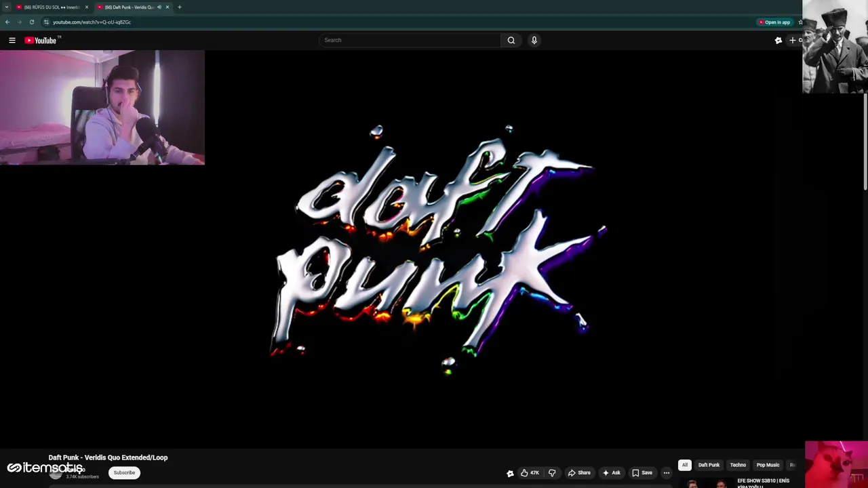868x488 pixels.
Task: Click the black-and-white portrait overlay
Action: pos(835,46)
